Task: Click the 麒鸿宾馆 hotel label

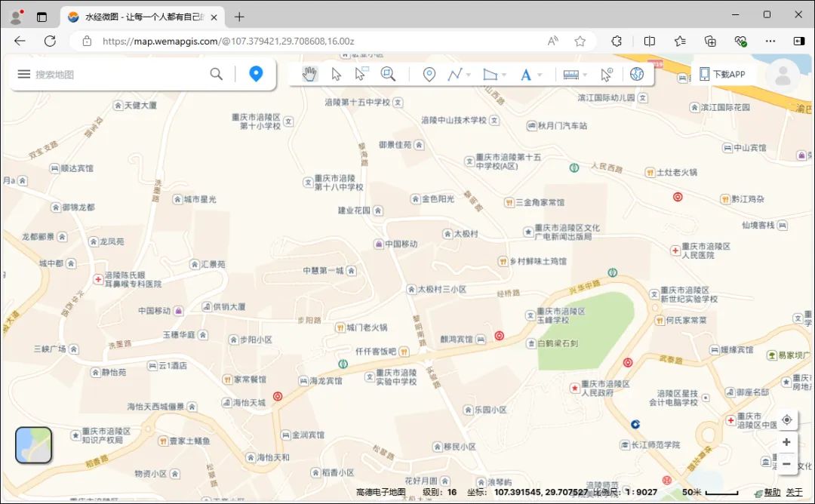Action: point(457,340)
